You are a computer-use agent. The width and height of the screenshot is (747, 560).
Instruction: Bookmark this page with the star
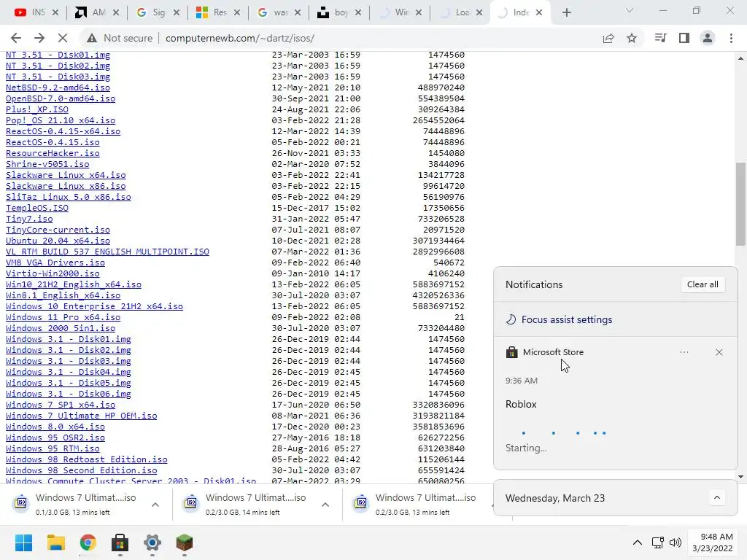pos(632,38)
